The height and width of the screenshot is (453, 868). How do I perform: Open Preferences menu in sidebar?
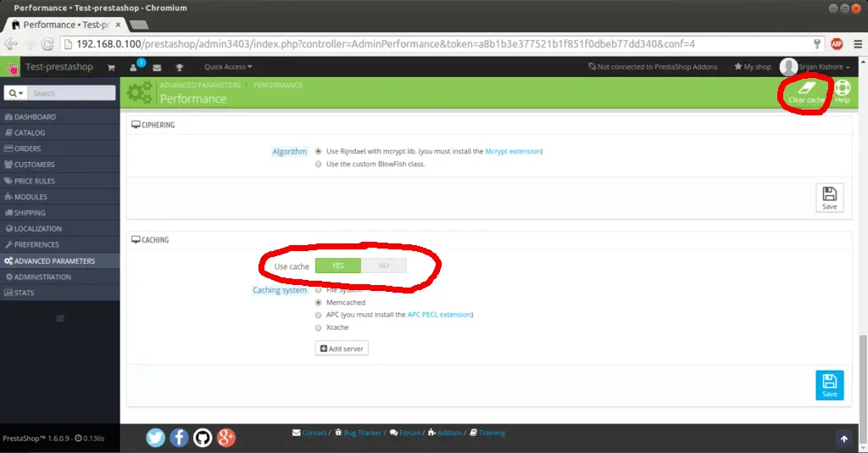(x=60, y=244)
